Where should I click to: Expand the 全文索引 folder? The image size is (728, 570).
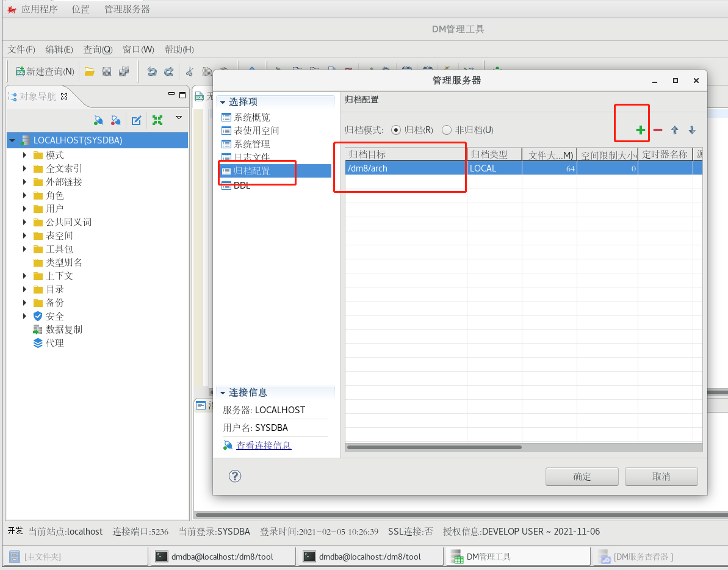click(x=24, y=168)
